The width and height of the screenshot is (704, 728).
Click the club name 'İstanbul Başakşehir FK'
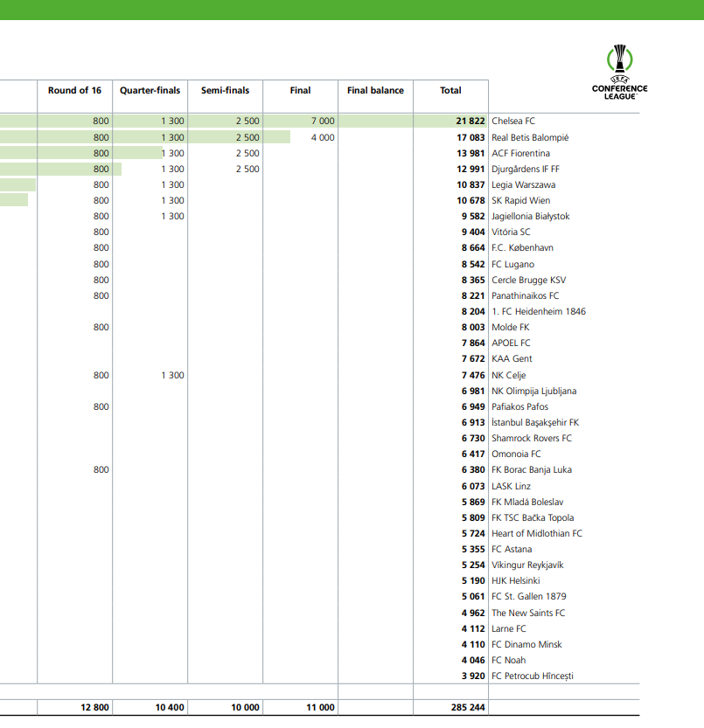[x=535, y=422]
